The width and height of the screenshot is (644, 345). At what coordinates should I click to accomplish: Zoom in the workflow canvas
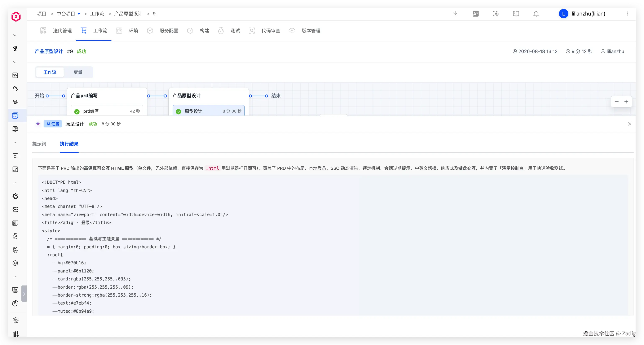pos(626,102)
